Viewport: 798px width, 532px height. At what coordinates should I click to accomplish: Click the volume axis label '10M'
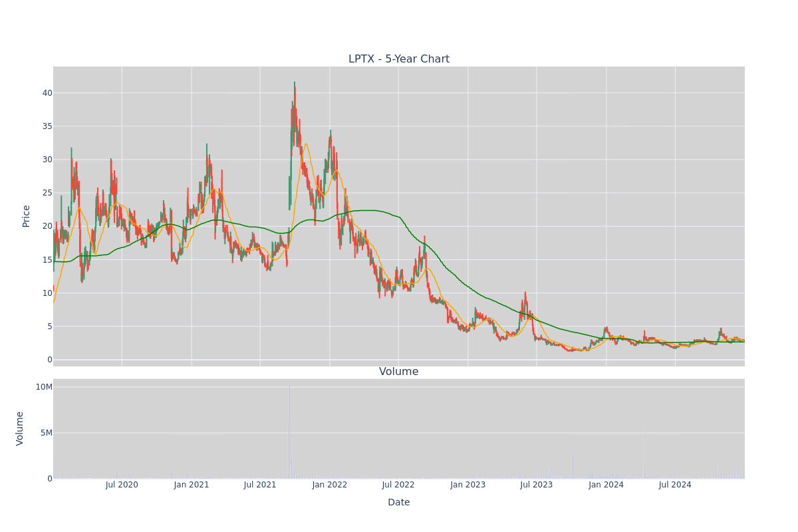pos(44,387)
